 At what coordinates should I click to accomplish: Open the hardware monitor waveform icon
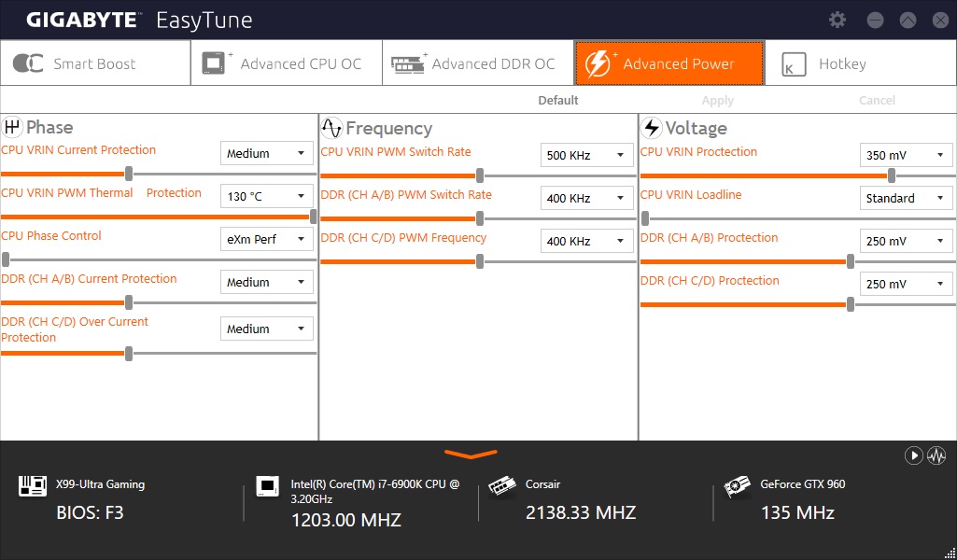tap(936, 455)
